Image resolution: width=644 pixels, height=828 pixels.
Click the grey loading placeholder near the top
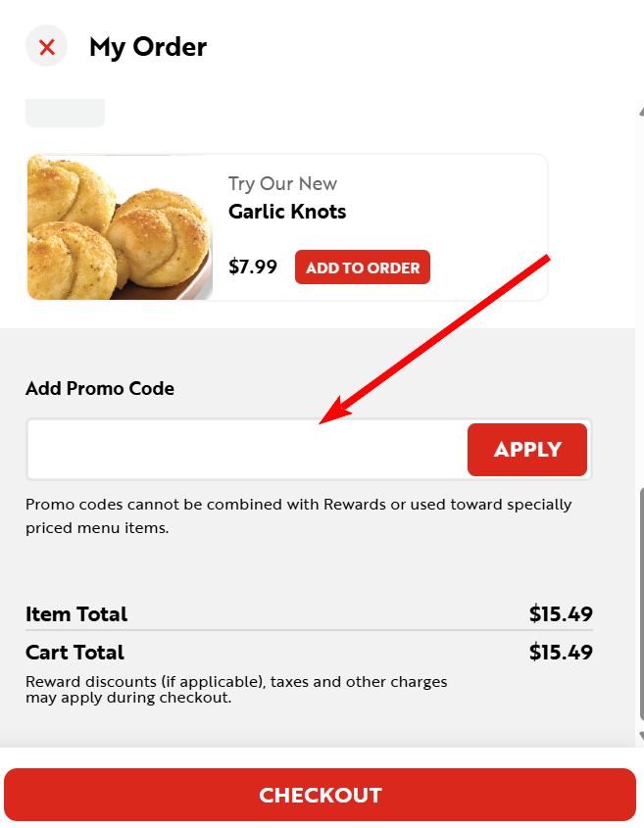pyautogui.click(x=65, y=113)
